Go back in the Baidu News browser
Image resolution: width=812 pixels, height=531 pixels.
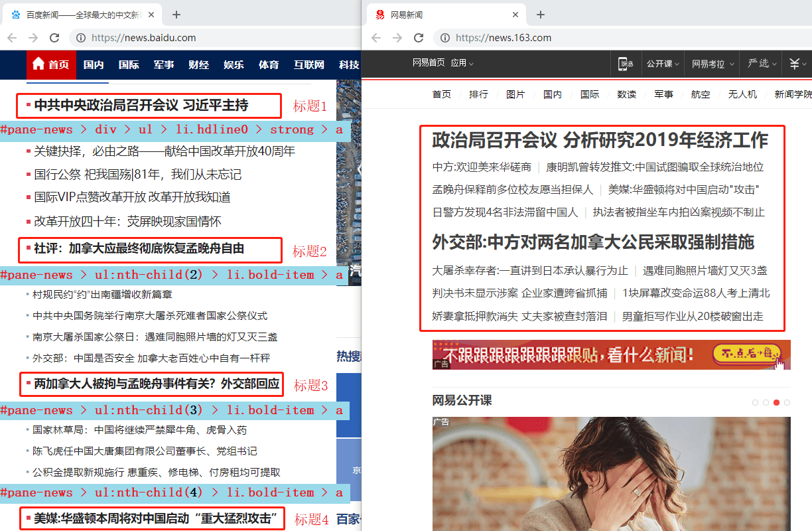coord(13,38)
